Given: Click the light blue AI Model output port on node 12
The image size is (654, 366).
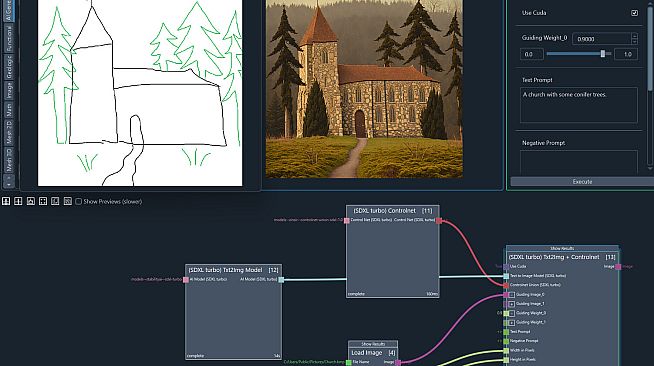Looking at the screenshot, I should tap(281, 279).
